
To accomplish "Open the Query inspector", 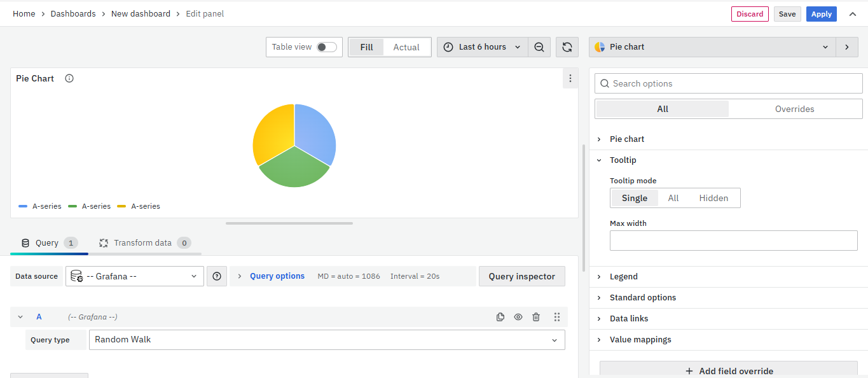I will pyautogui.click(x=521, y=276).
